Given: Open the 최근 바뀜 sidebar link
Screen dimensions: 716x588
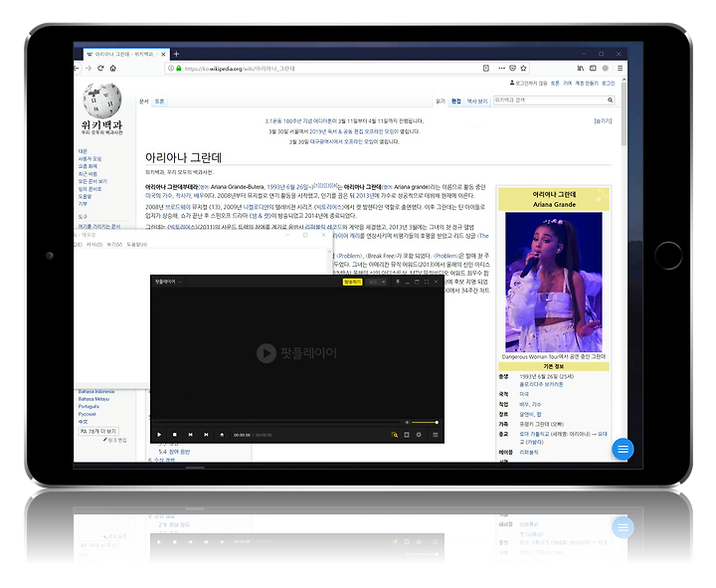Looking at the screenshot, I should click(x=88, y=174).
